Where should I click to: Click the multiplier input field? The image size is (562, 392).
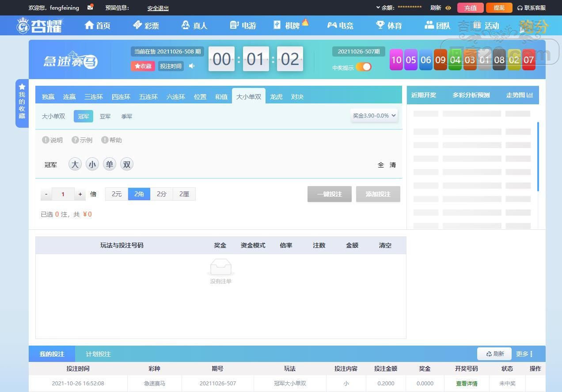pos(63,194)
